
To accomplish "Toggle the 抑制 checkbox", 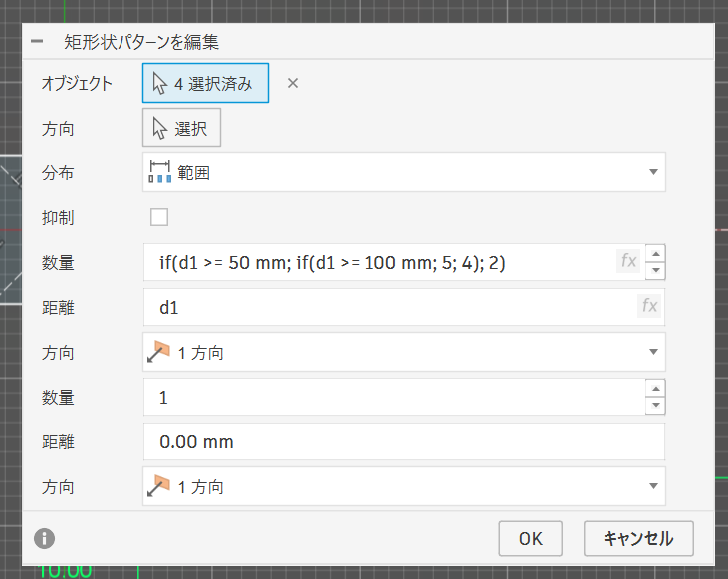I will (159, 217).
